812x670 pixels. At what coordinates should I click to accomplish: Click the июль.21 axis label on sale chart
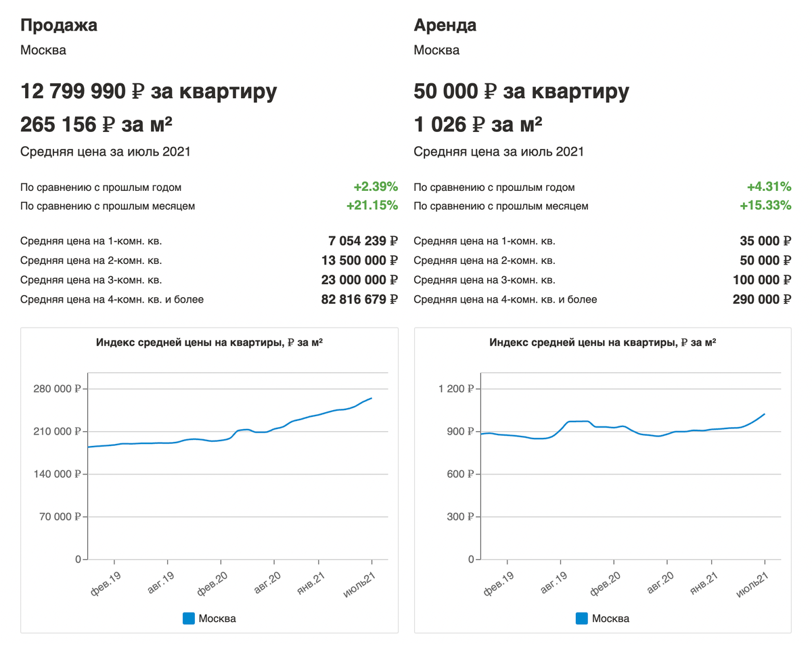[359, 583]
